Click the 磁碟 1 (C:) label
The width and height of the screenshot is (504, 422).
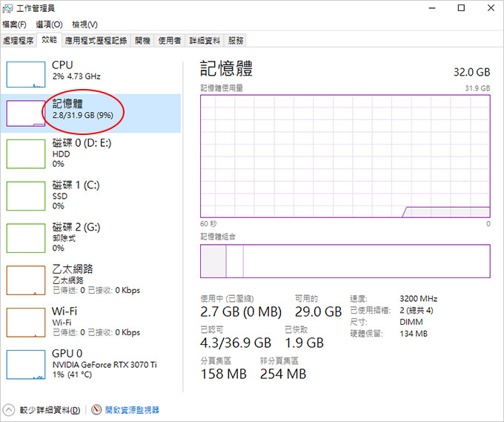[76, 185]
